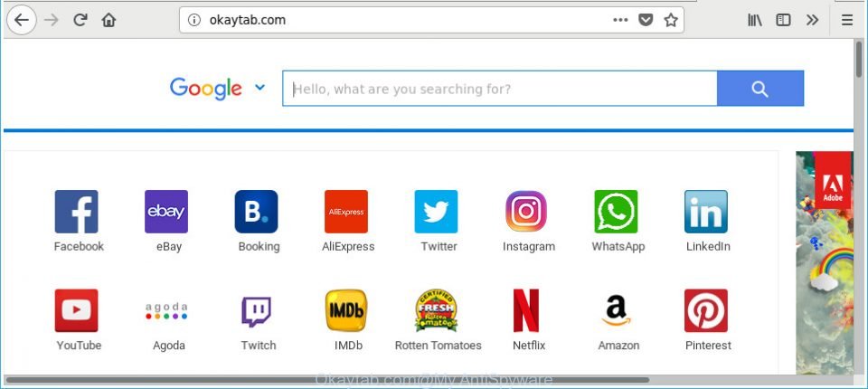
Task: Open the page actions three-dot menu
Action: tap(620, 21)
